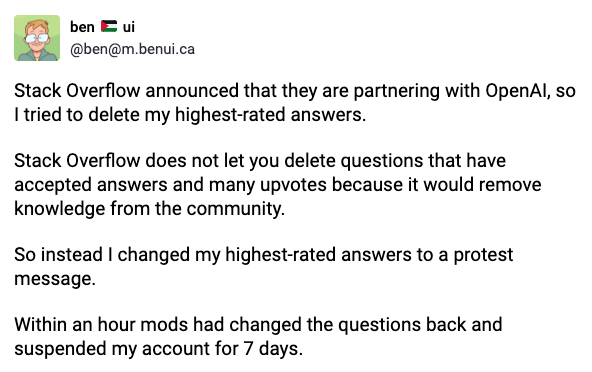This screenshot has height=372, width=592.
Task: Click the words "accepted answers and many upvotes"
Action: [170, 185]
